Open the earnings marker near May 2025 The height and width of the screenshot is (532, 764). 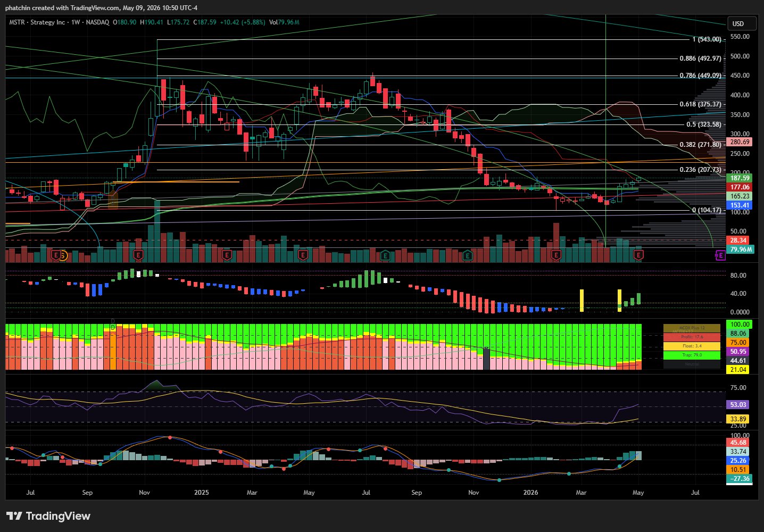pyautogui.click(x=303, y=256)
